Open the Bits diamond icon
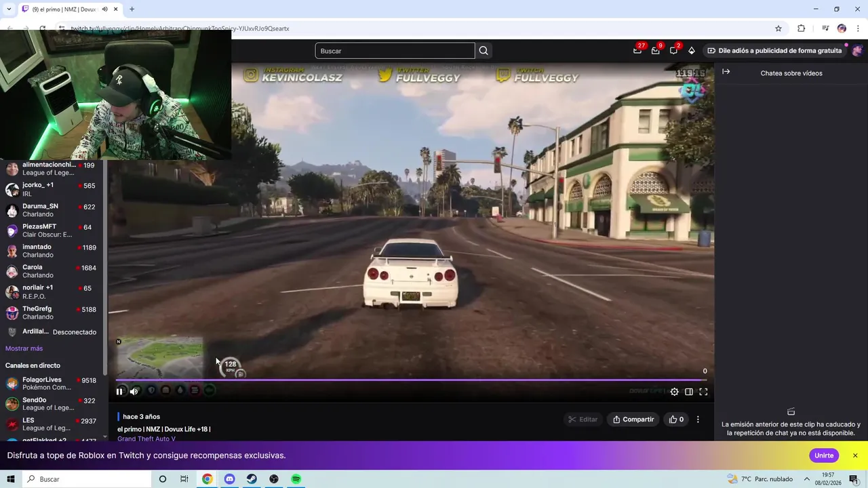 692,51
